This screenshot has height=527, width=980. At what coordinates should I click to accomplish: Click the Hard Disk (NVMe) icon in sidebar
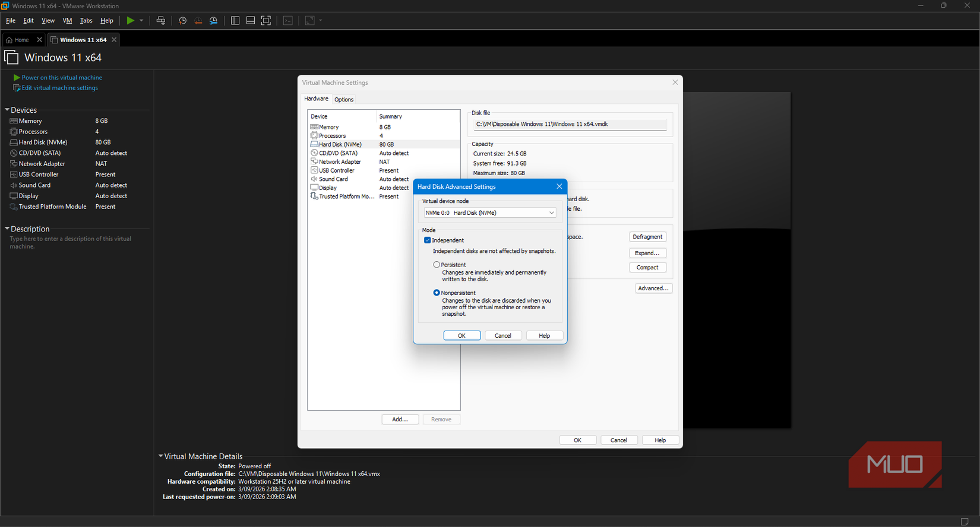click(14, 142)
